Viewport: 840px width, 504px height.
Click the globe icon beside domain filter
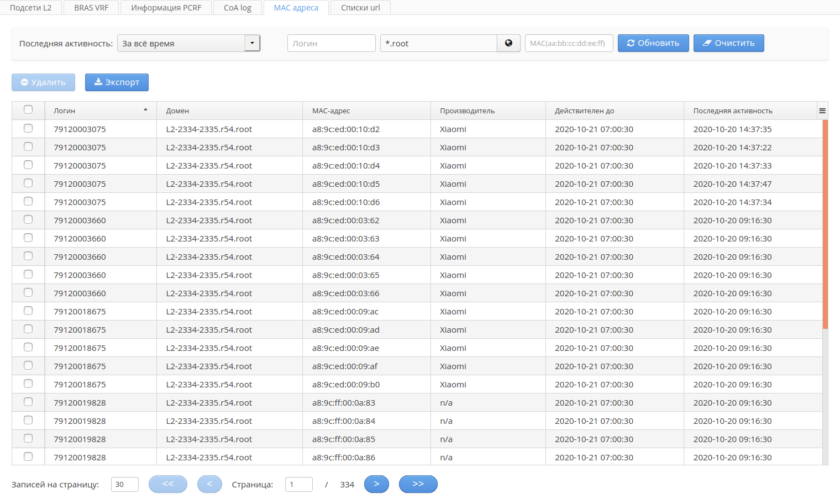(508, 43)
